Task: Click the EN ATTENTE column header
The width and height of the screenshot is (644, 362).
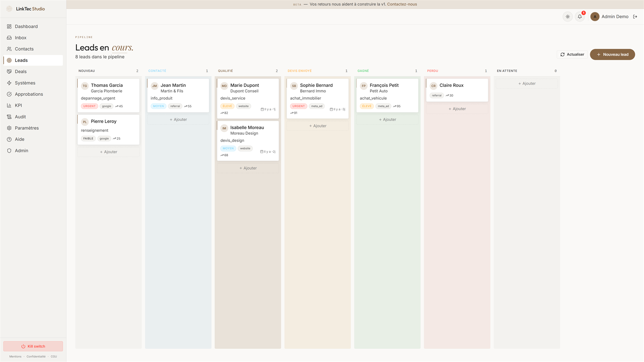Action: (507, 71)
